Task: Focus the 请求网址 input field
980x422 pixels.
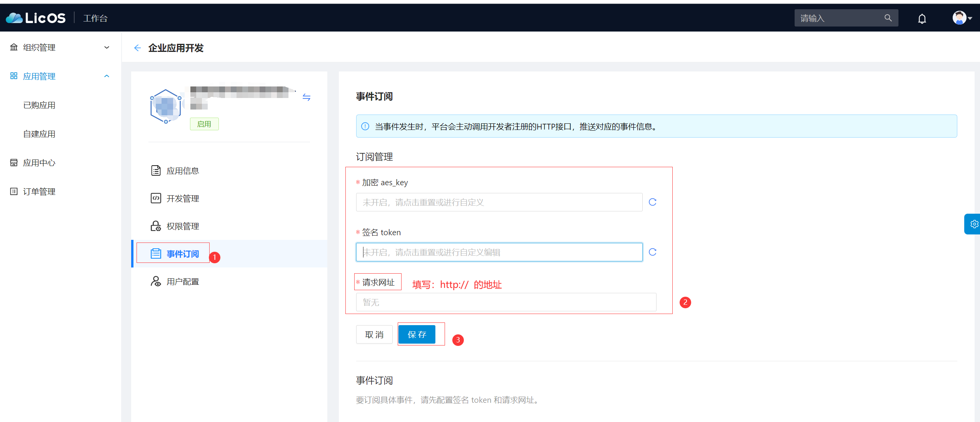Action: pyautogui.click(x=506, y=302)
